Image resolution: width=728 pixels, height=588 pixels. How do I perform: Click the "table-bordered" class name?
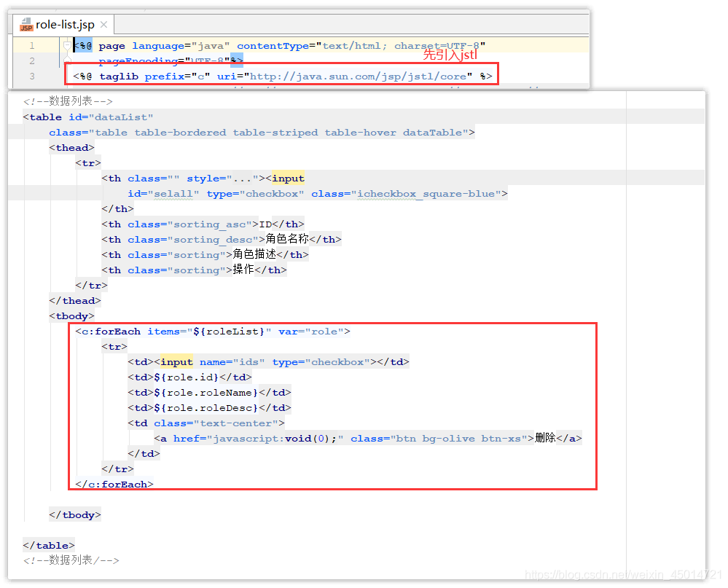[180, 133]
